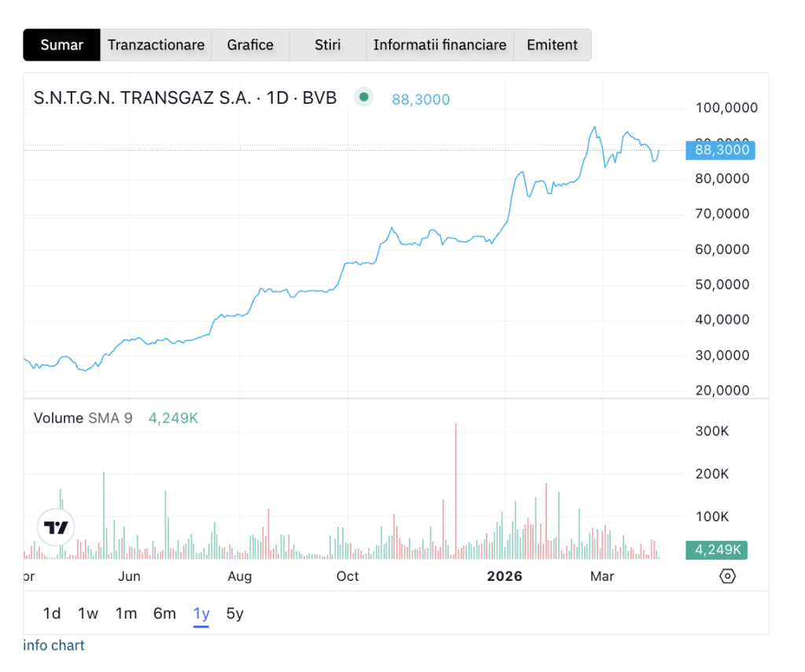
Task: Switch chart range to 1m
Action: click(x=126, y=614)
